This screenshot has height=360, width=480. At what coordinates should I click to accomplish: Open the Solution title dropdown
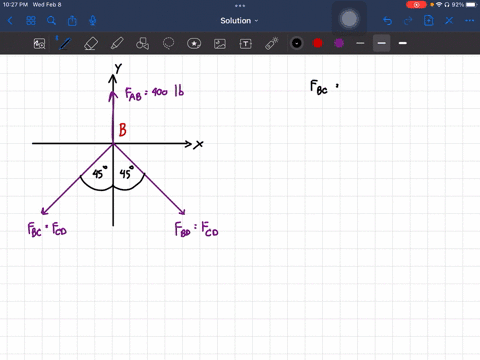click(x=239, y=21)
